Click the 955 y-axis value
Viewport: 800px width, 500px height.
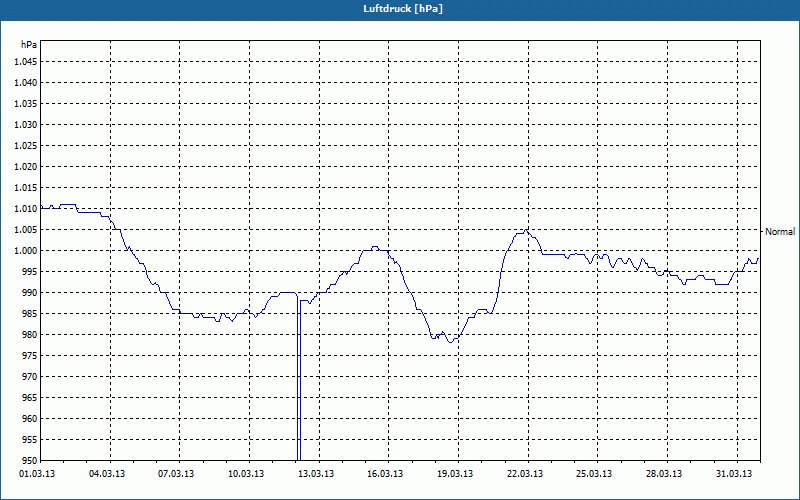pos(30,440)
